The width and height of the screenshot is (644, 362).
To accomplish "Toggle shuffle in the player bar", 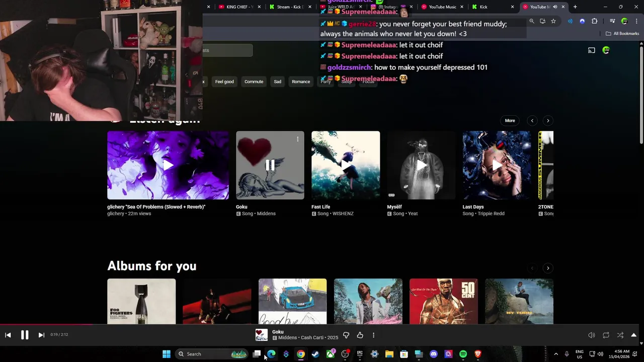I will (620, 335).
